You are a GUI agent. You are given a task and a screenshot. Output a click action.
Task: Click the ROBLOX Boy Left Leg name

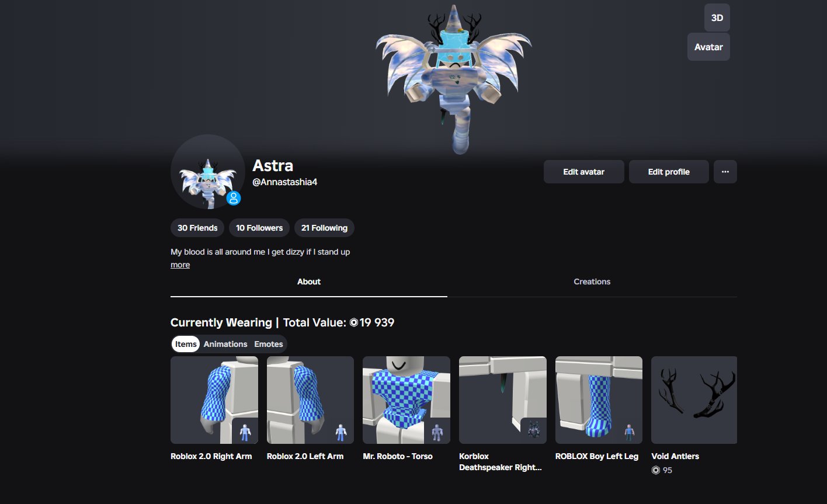[x=597, y=456]
